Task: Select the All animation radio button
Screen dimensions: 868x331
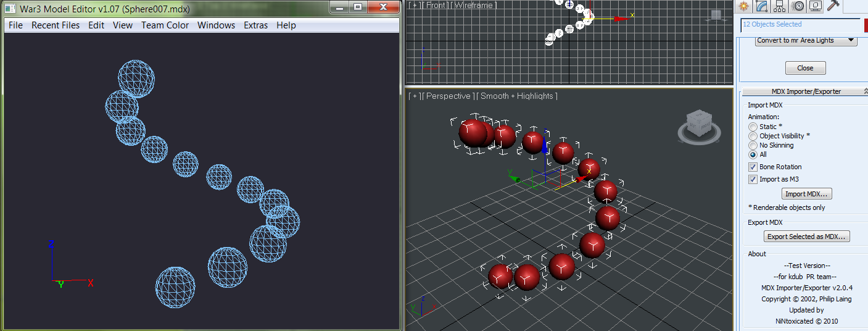Action: [753, 154]
